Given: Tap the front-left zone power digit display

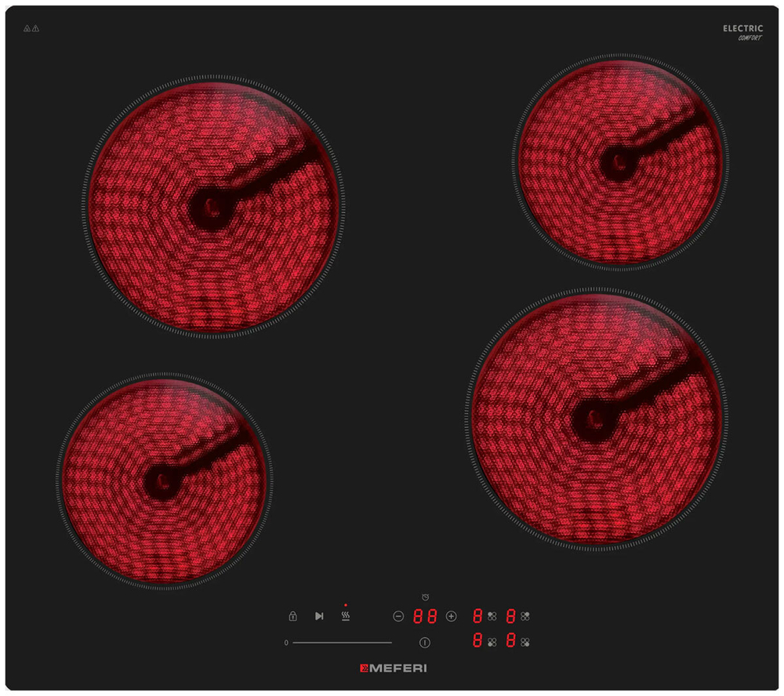Looking at the screenshot, I should 477,640.
